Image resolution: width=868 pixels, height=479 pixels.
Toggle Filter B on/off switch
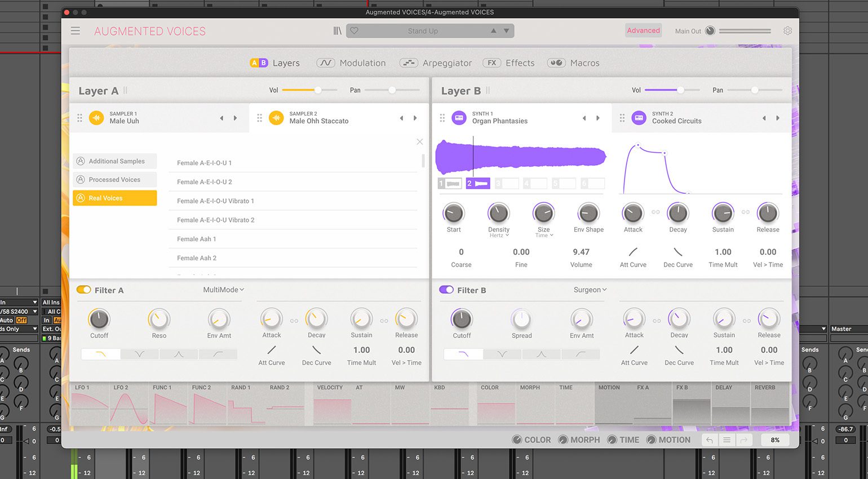pos(446,290)
